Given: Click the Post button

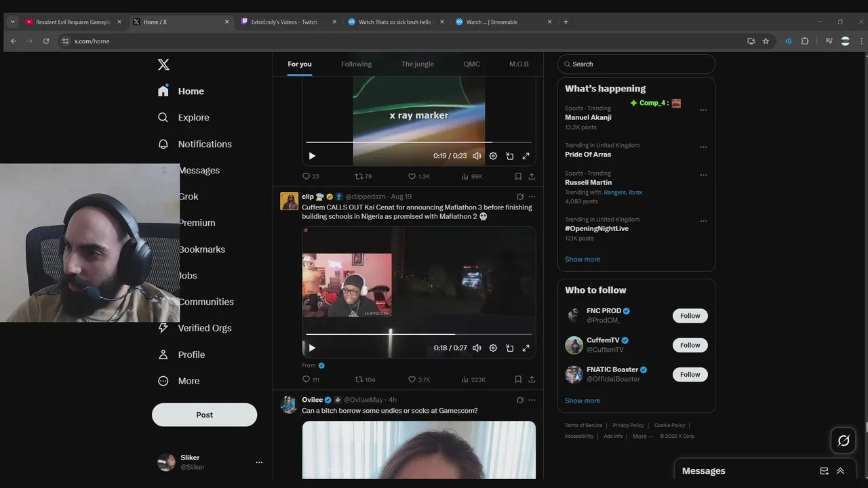Looking at the screenshot, I should tap(204, 415).
